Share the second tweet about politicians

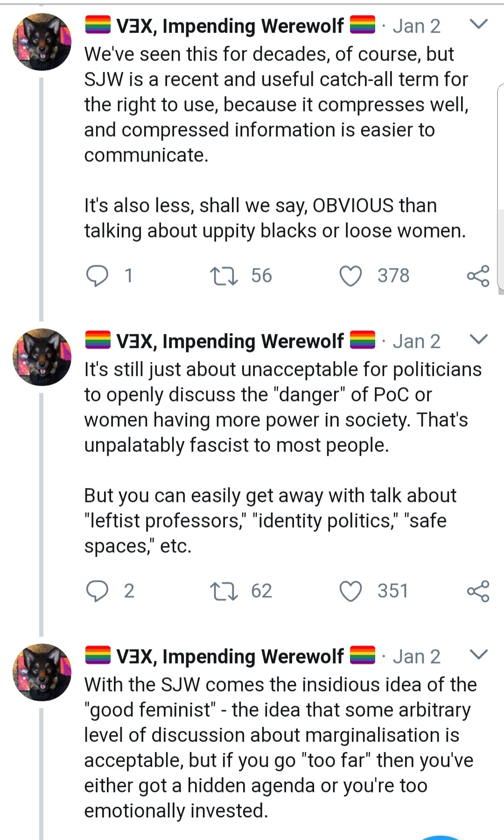click(x=478, y=591)
